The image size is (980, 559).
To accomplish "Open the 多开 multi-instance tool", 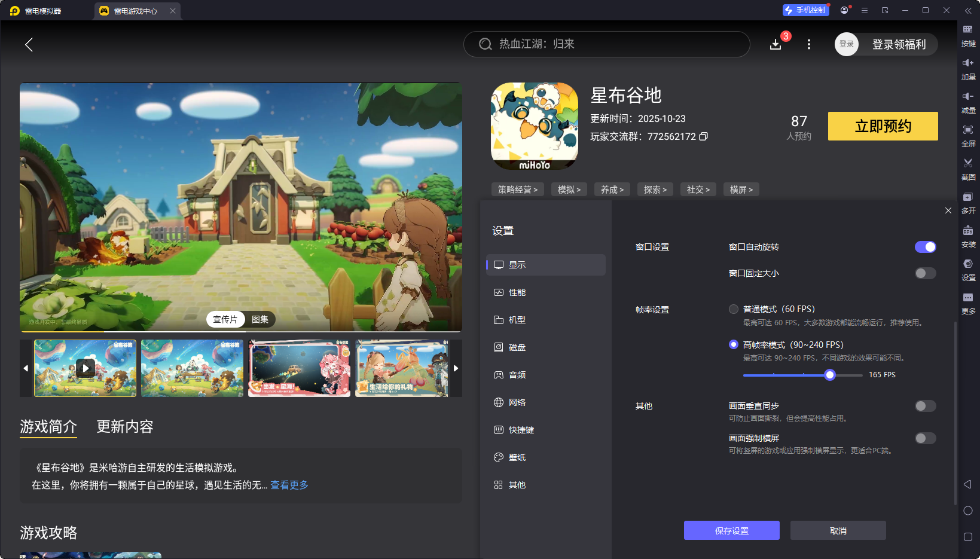I will 968,203.
